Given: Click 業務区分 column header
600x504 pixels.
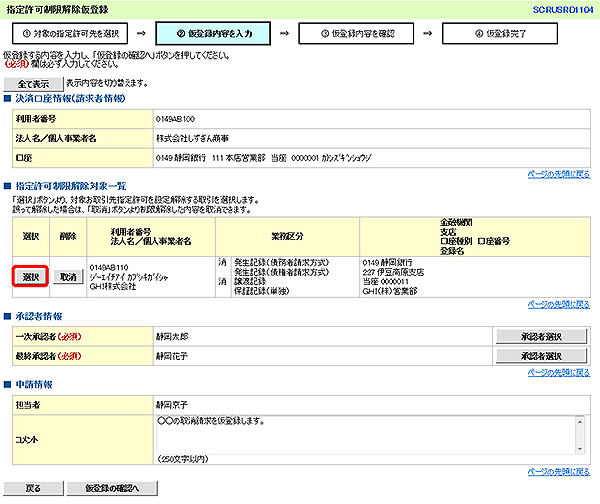Looking at the screenshot, I should point(287,237).
